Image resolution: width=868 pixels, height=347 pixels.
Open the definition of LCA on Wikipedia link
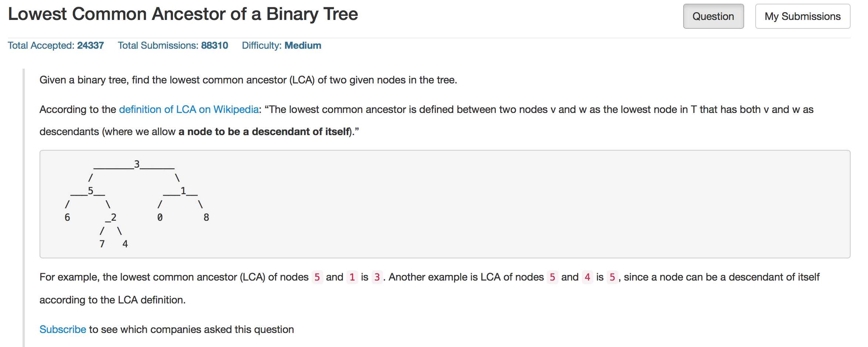(x=189, y=110)
